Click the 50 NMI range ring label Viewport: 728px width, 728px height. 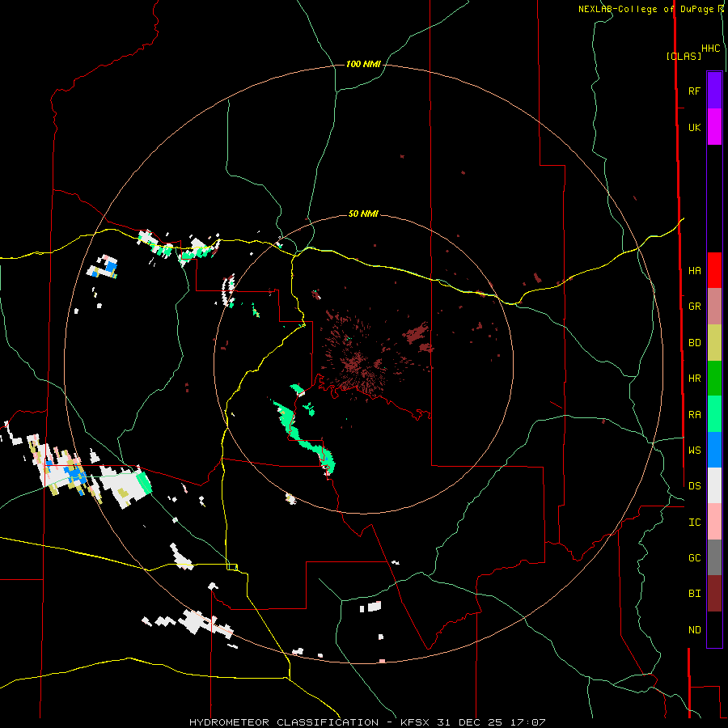pos(363,214)
